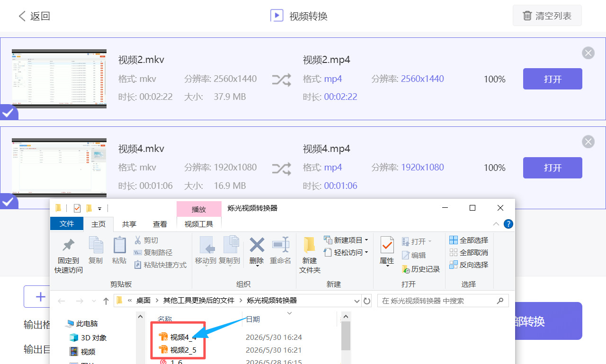This screenshot has width=606, height=364.
Task: Click 反向选择 in ribbon
Action: click(469, 265)
